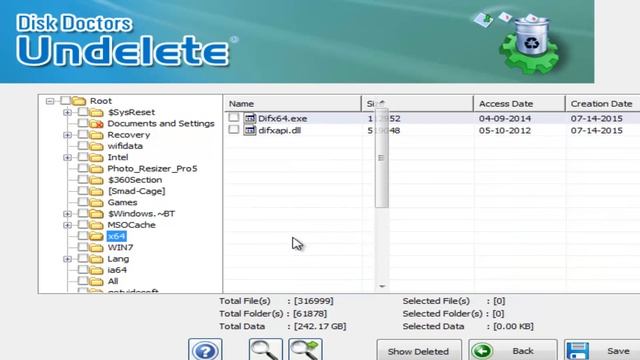Screen dimensions: 640x360
Task: Click the Lang folder icon
Action: (97, 259)
